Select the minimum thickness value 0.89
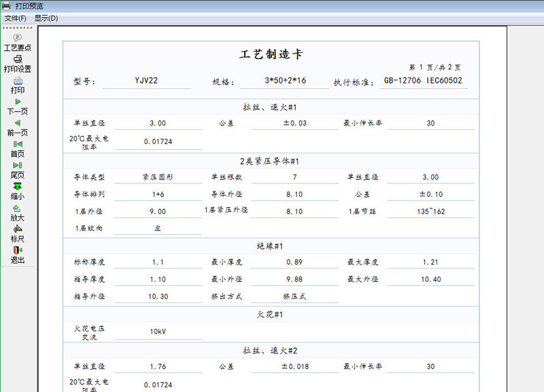 tap(294, 262)
